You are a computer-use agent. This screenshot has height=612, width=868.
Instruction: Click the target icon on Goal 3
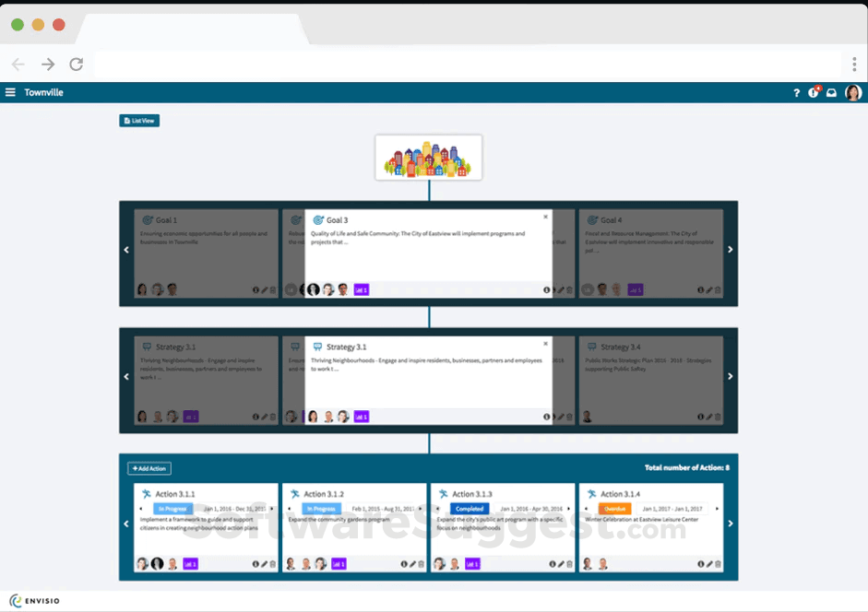coord(318,220)
